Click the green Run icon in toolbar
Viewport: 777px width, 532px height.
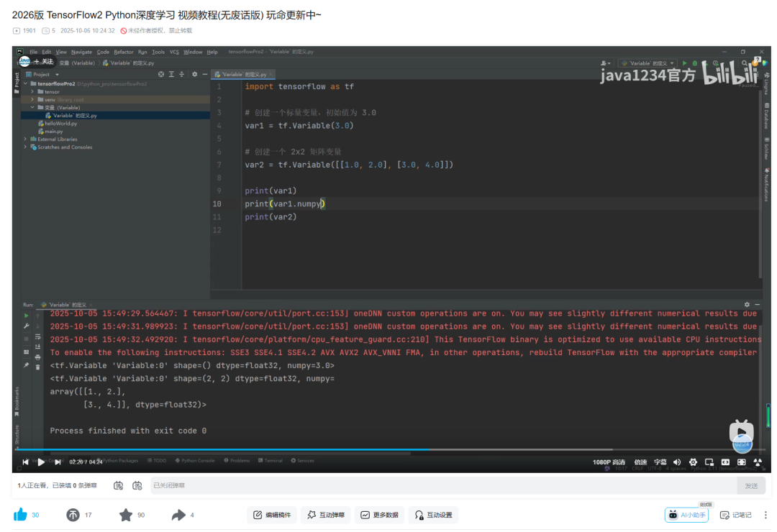tap(684, 63)
